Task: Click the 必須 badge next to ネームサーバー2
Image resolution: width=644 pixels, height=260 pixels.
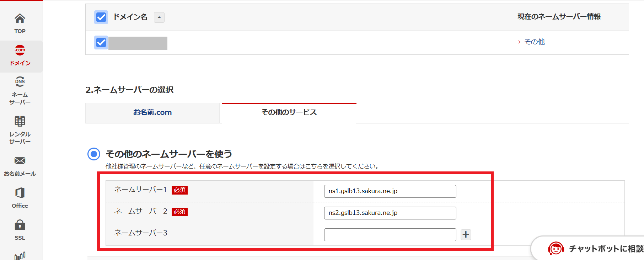Action: [179, 212]
